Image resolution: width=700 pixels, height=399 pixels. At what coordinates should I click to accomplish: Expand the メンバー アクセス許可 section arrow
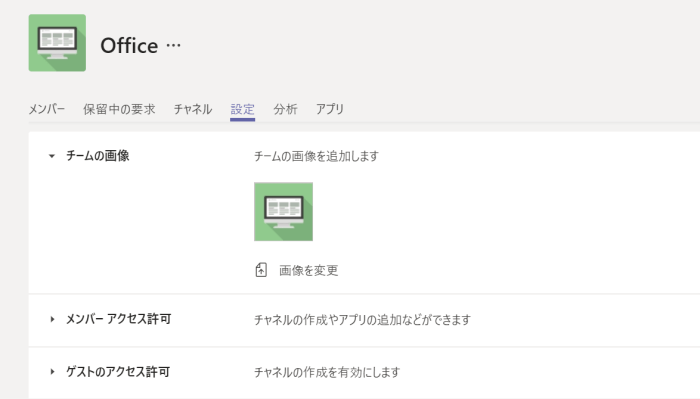(52, 319)
